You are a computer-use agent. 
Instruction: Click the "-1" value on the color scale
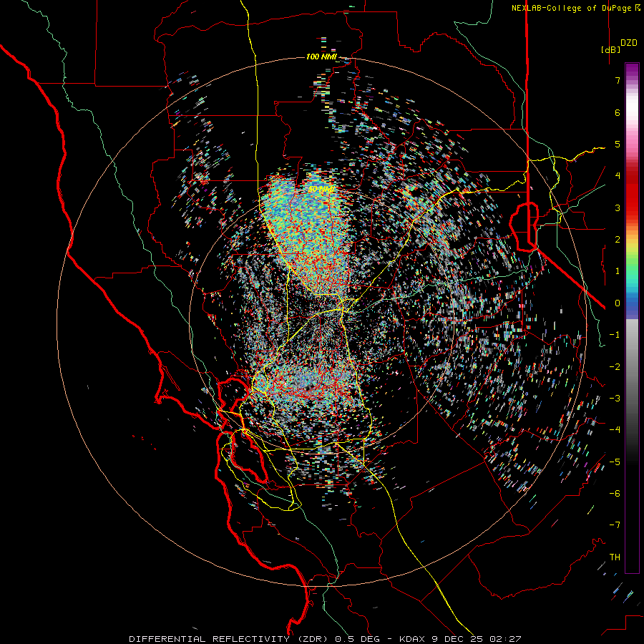615,335
